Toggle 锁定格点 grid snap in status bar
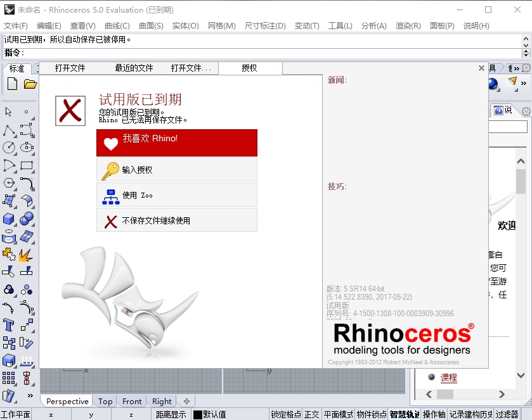532x420 pixels. (286, 414)
